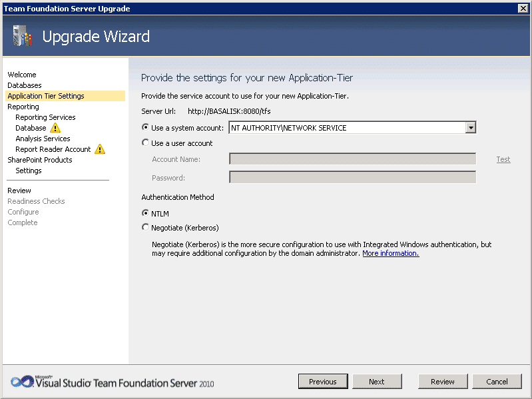The width and height of the screenshot is (532, 399).
Task: Choose NTLM authentication method
Action: 145,213
